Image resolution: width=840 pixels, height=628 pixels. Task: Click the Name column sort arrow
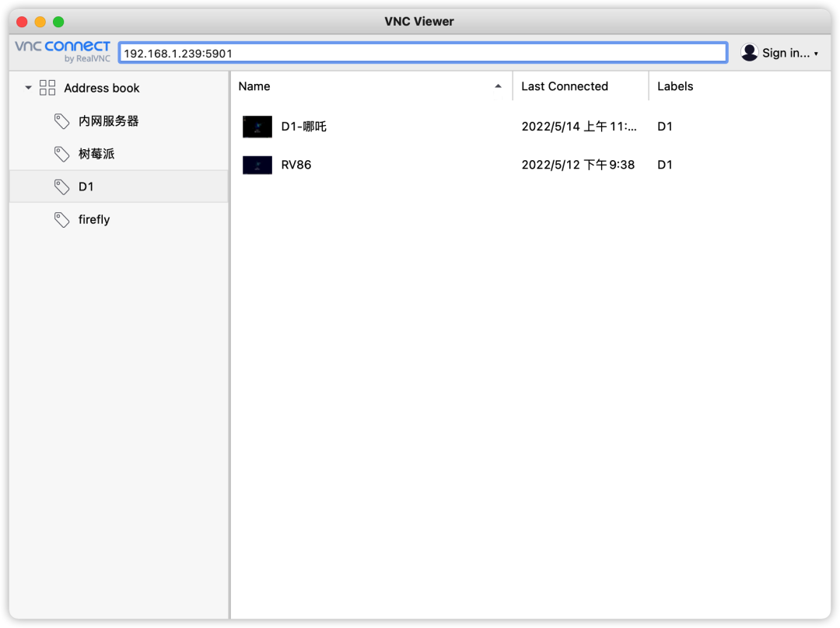click(498, 87)
